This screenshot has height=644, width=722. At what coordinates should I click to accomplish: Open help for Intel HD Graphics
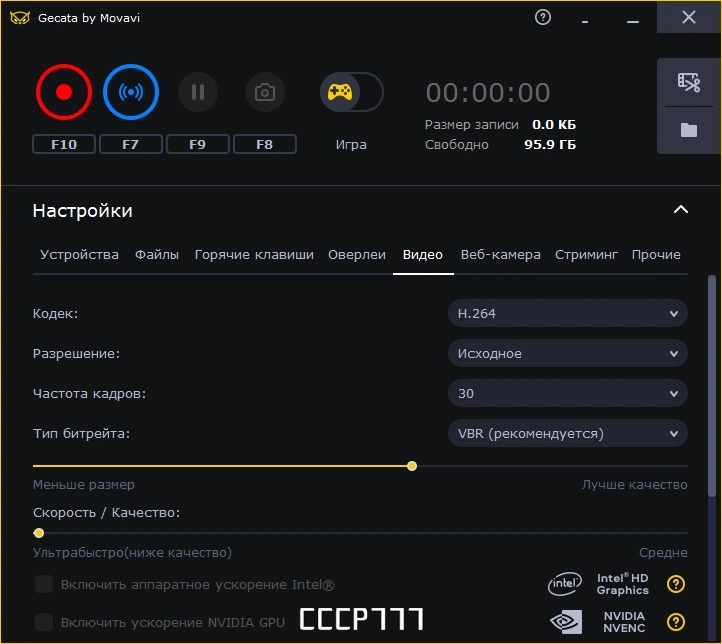click(x=675, y=584)
